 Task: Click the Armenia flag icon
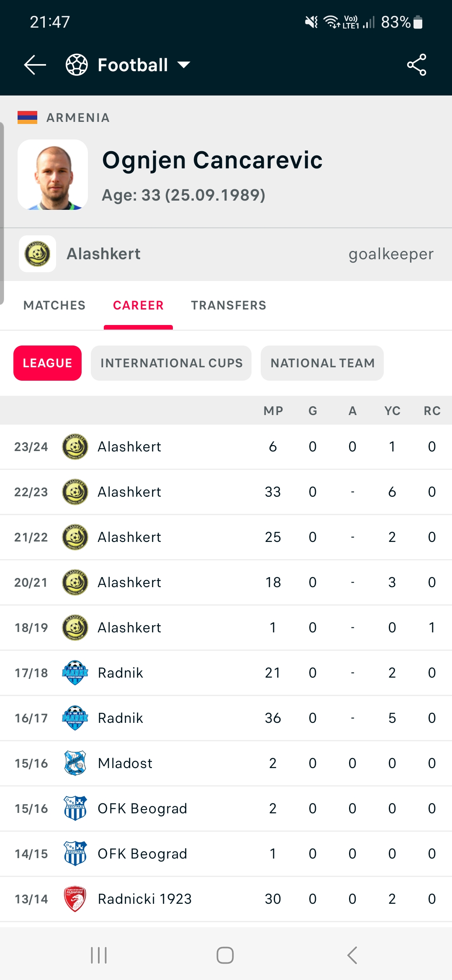[x=28, y=117]
